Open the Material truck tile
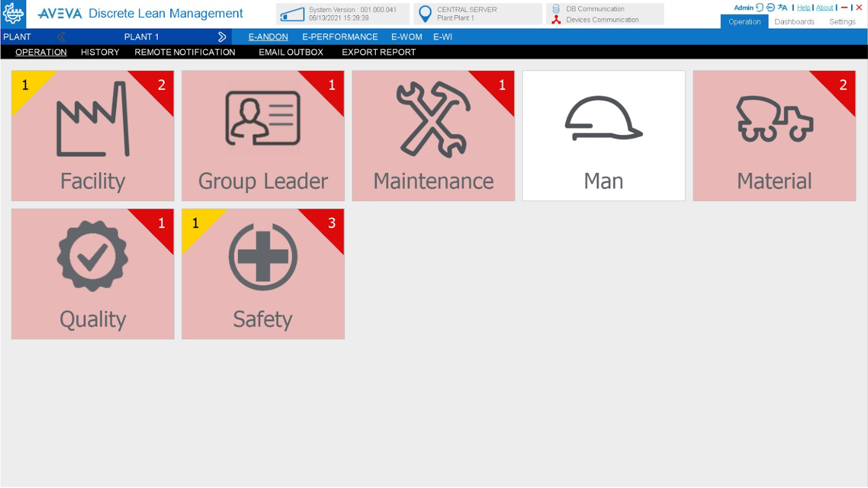The image size is (868, 488). [x=774, y=136]
